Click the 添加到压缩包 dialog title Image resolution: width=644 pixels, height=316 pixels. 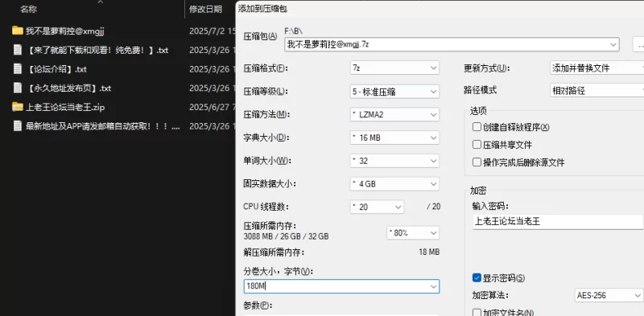[x=263, y=8]
